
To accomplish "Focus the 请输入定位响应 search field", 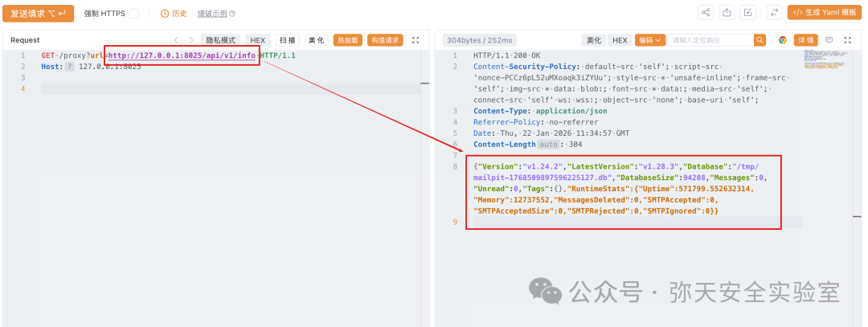I will (x=710, y=40).
